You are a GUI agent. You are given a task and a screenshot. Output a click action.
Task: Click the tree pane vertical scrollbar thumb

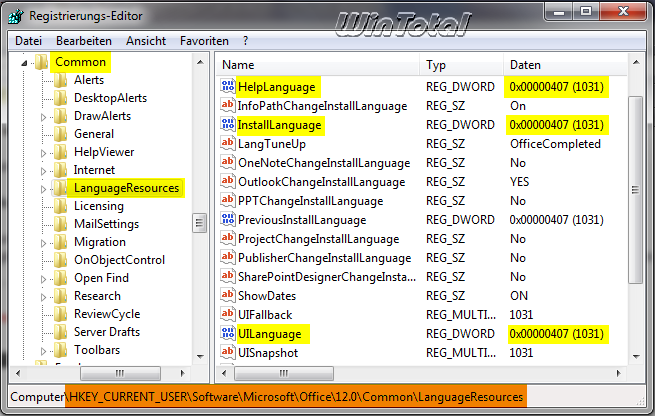click(x=200, y=223)
